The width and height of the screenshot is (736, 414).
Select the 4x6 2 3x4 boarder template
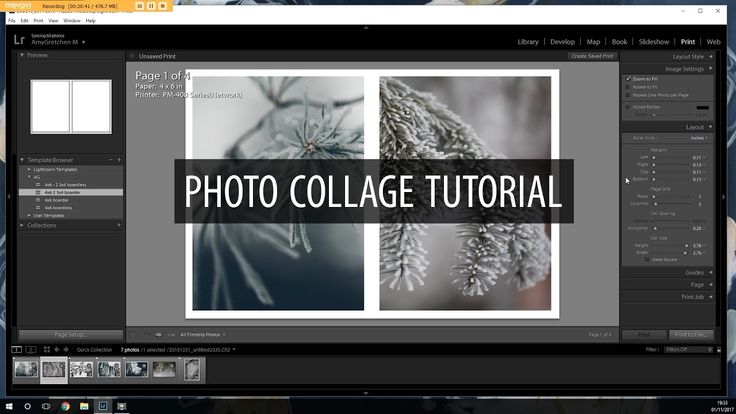click(71, 192)
